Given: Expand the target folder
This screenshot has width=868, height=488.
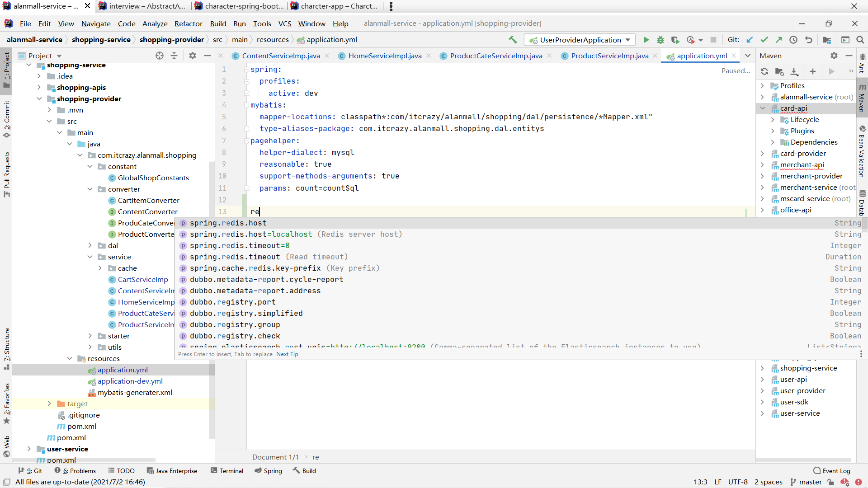Looking at the screenshot, I should tap(49, 404).
